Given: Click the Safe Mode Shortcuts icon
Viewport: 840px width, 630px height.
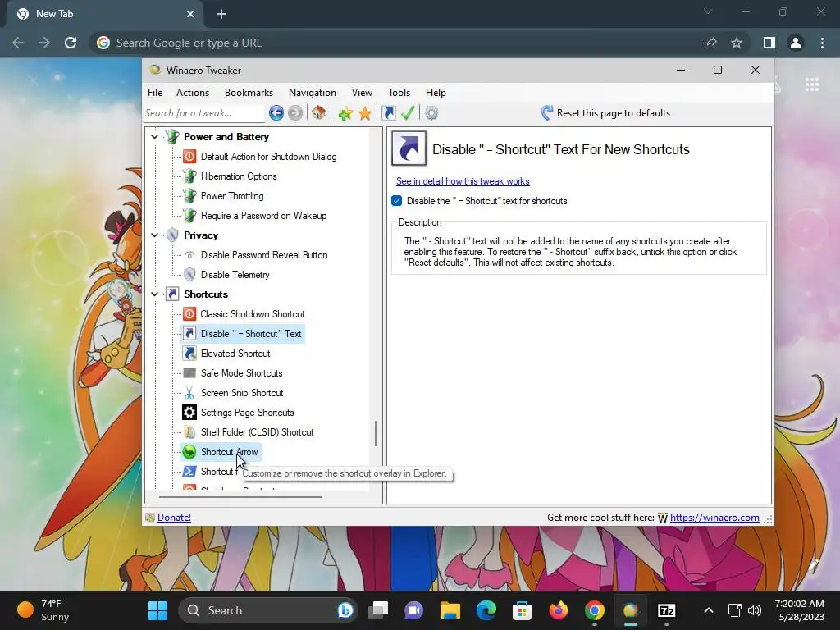Looking at the screenshot, I should (189, 373).
